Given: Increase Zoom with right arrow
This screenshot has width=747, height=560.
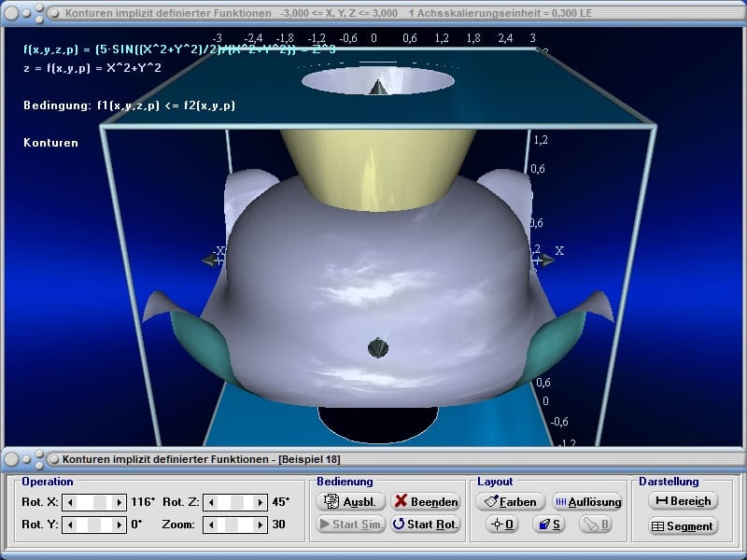Looking at the screenshot, I should pos(260,525).
